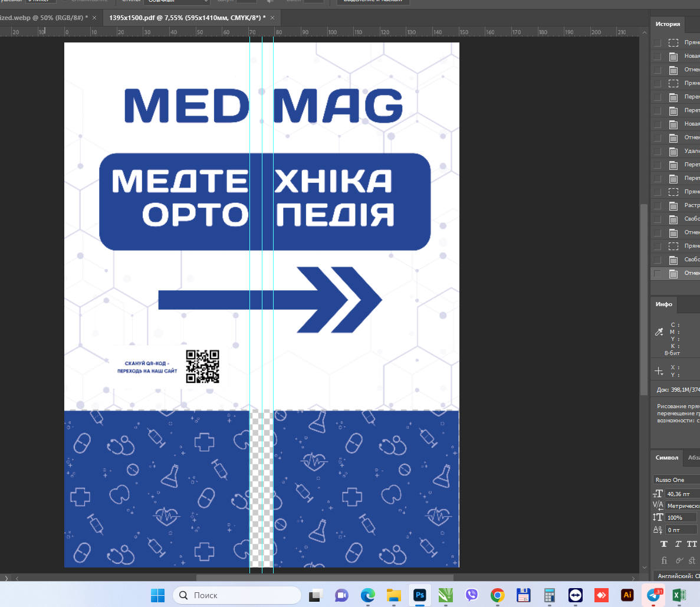Viewport: 700px width, 607px height.
Task: Click the Поиск taskbar search box
Action: click(x=236, y=595)
